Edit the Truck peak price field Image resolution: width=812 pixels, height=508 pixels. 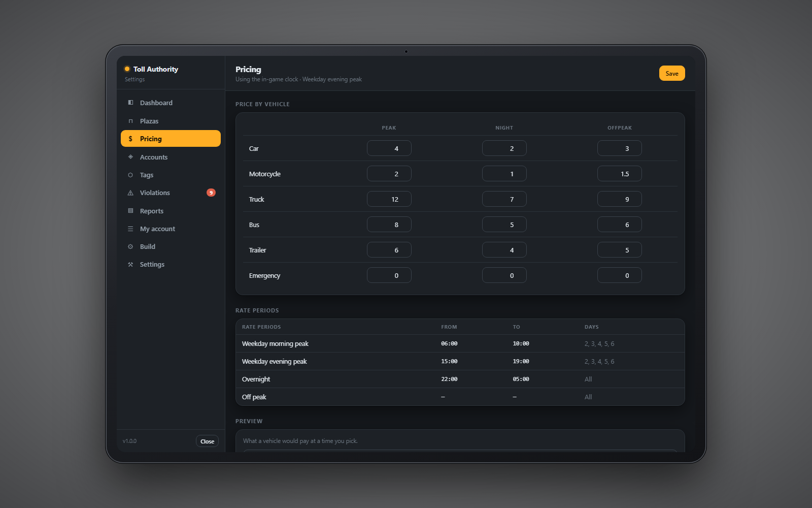point(389,199)
